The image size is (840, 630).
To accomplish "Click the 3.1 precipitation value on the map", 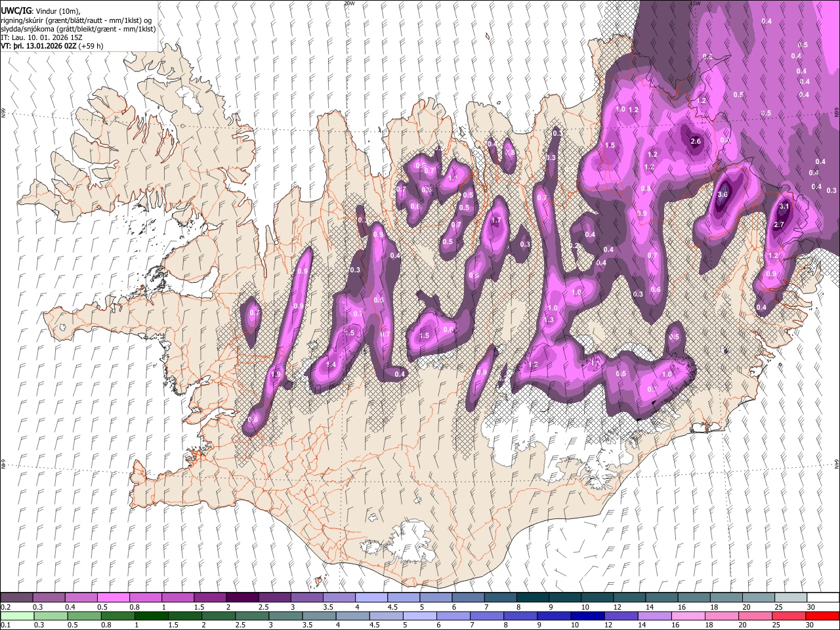I will (x=784, y=206).
